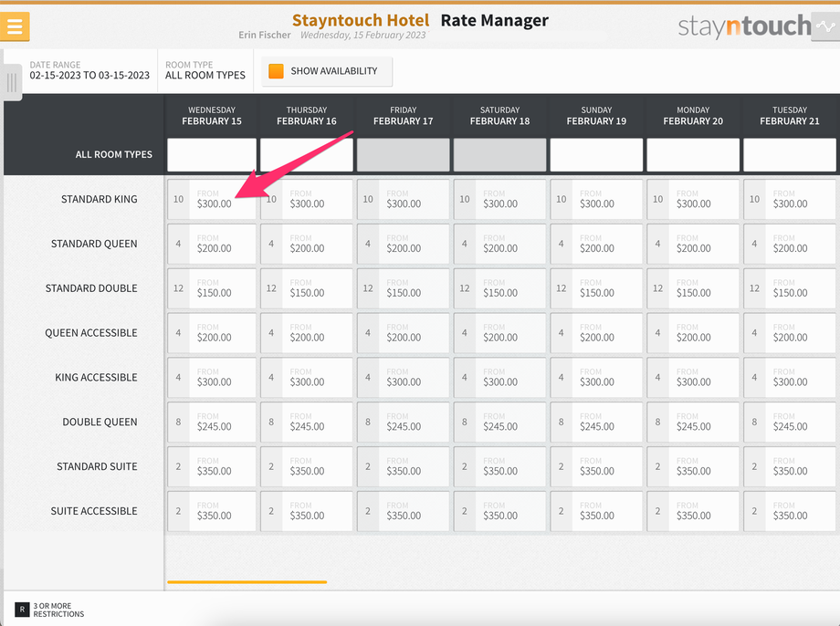The height and width of the screenshot is (626, 840).
Task: Open the analytics graph icon
Action: coord(825,26)
